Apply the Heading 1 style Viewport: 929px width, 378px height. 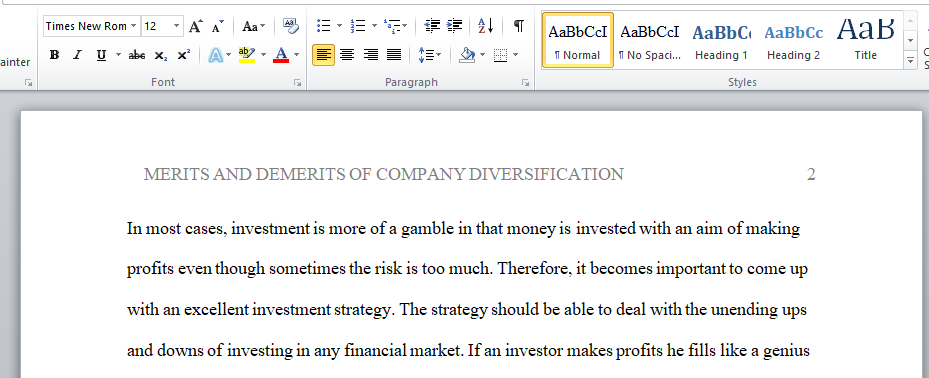coord(721,40)
